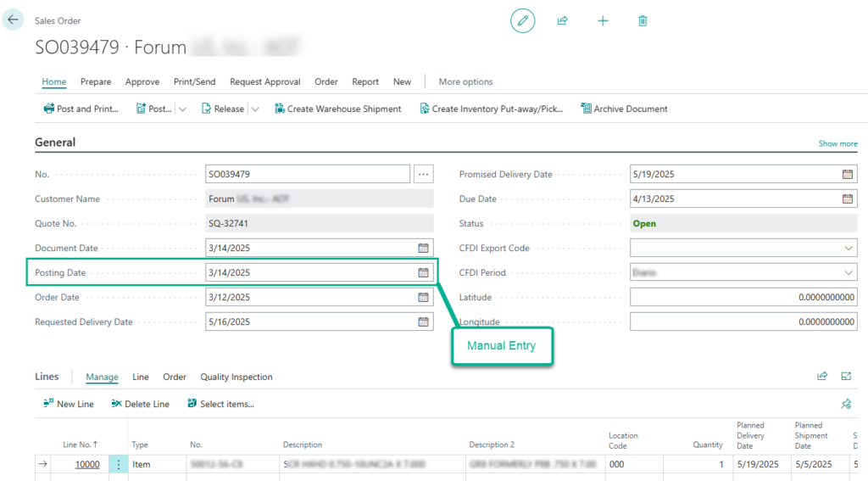The width and height of the screenshot is (868, 481).
Task: Click the Show more link
Action: pyautogui.click(x=838, y=143)
